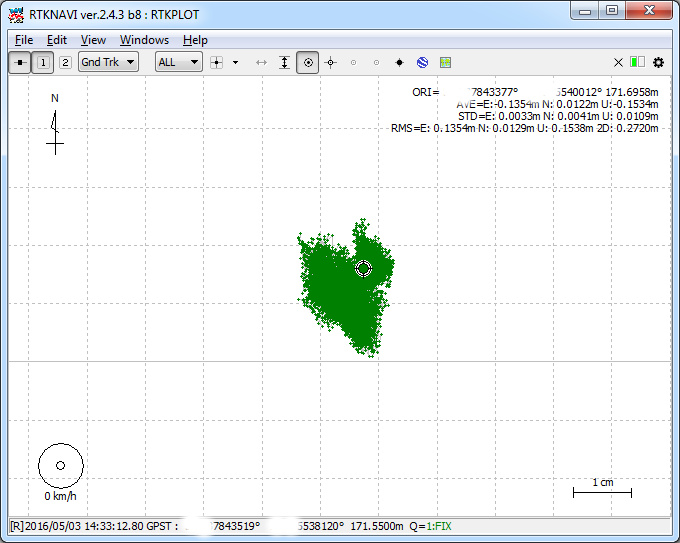Click the fit vertical range icon
This screenshot has height=543, width=680.
coord(284,62)
